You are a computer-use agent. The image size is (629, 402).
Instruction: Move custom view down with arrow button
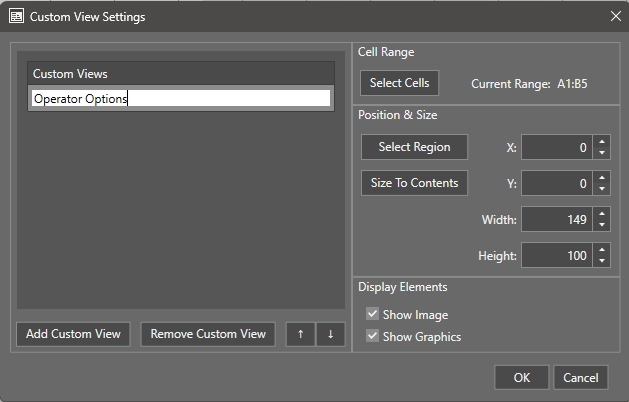(330, 334)
